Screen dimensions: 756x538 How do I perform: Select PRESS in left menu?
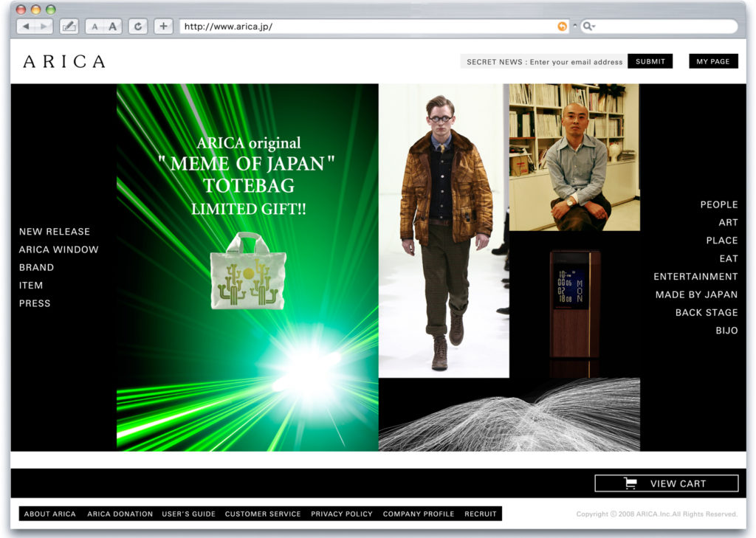[35, 303]
